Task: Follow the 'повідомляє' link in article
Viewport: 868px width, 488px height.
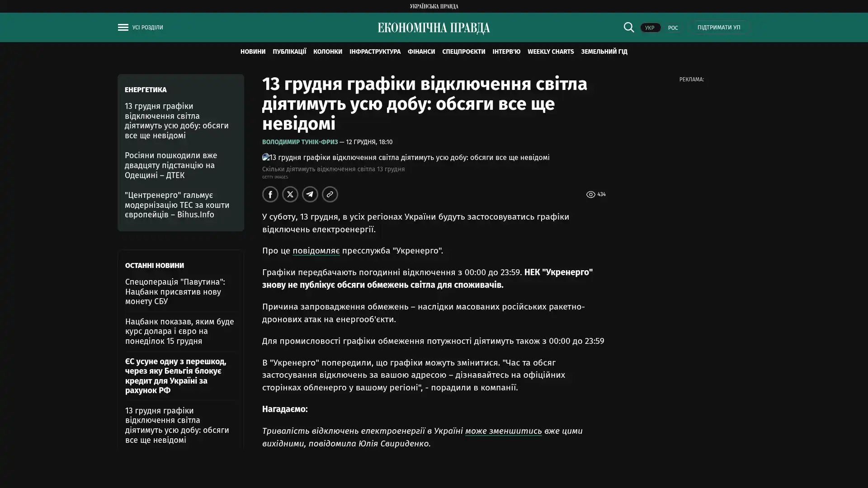Action: coord(316,251)
